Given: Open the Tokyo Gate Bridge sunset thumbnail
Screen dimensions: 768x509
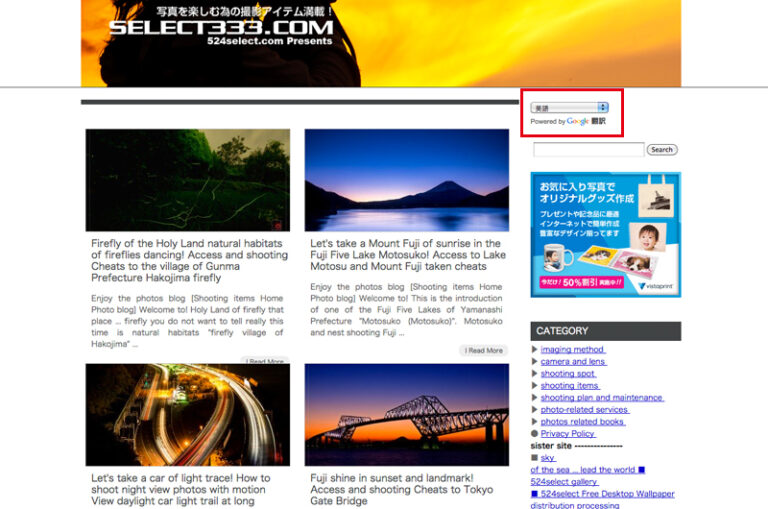Looking at the screenshot, I should (407, 414).
